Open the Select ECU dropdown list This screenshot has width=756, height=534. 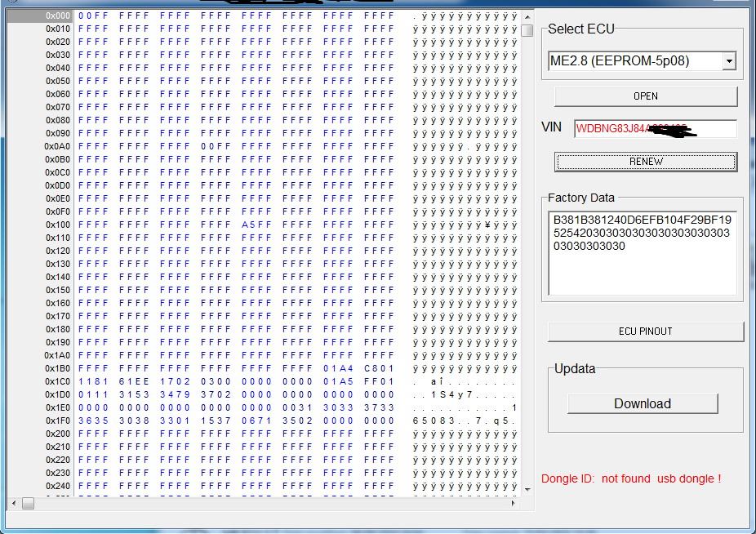click(x=729, y=61)
